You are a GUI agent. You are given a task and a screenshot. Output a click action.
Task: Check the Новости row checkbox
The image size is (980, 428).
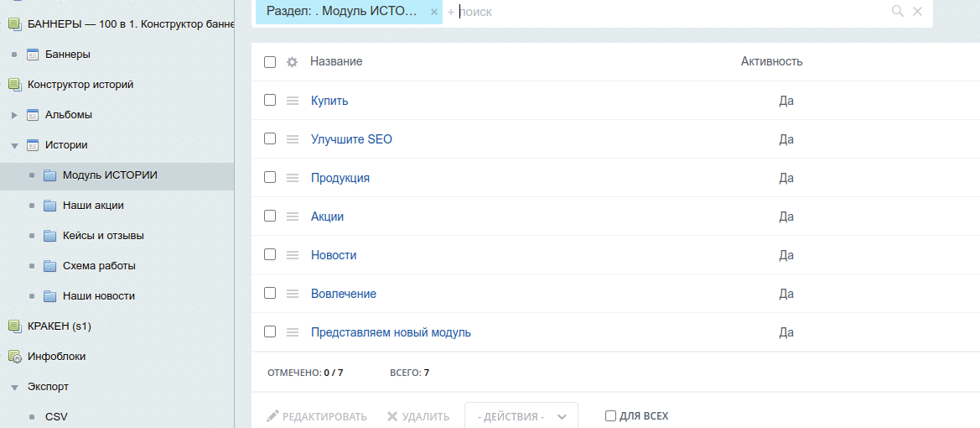coord(270,254)
